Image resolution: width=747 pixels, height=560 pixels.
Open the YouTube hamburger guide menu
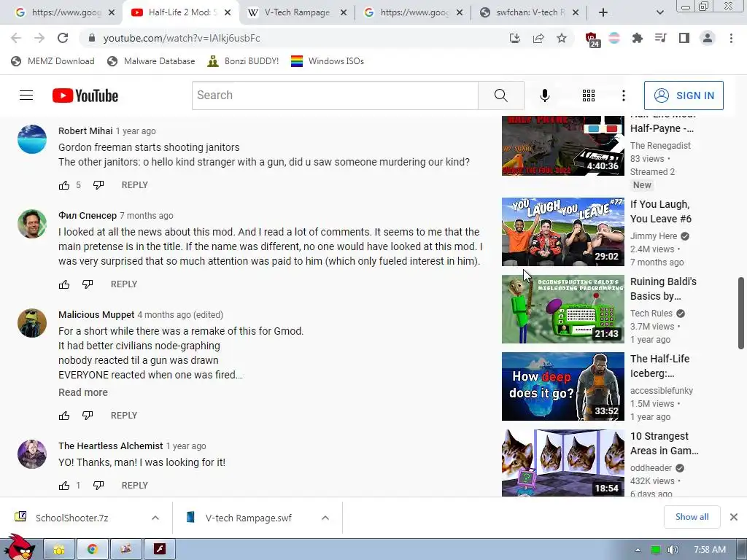click(26, 96)
